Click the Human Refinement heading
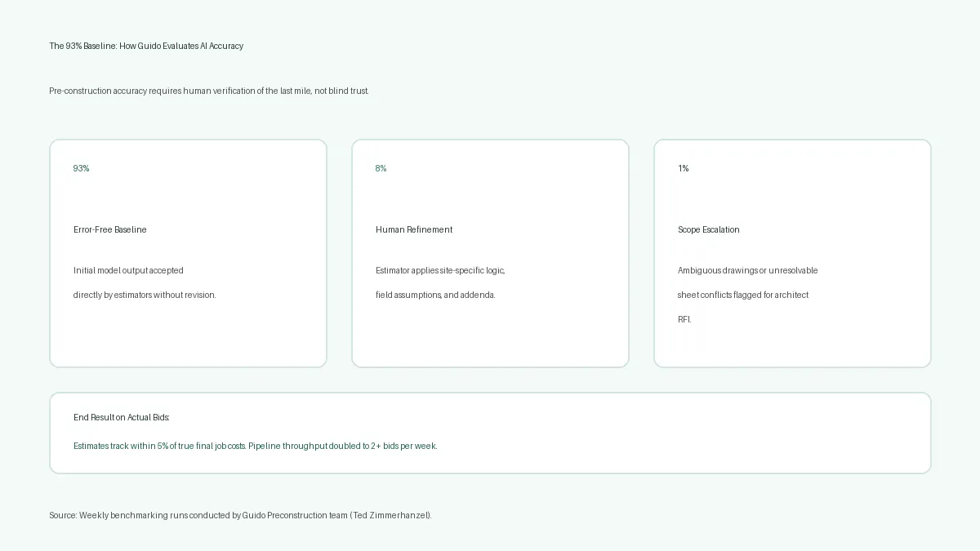The image size is (980, 551). coord(414,230)
